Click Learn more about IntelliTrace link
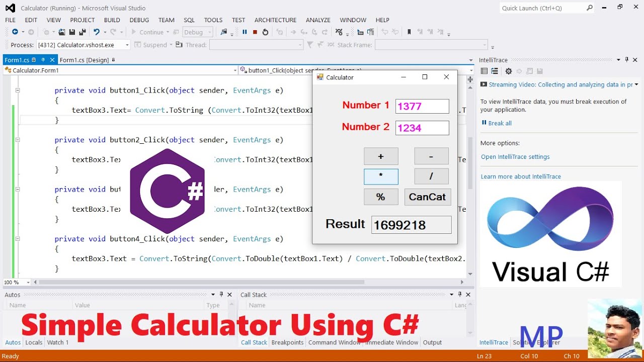The width and height of the screenshot is (644, 362). click(521, 176)
